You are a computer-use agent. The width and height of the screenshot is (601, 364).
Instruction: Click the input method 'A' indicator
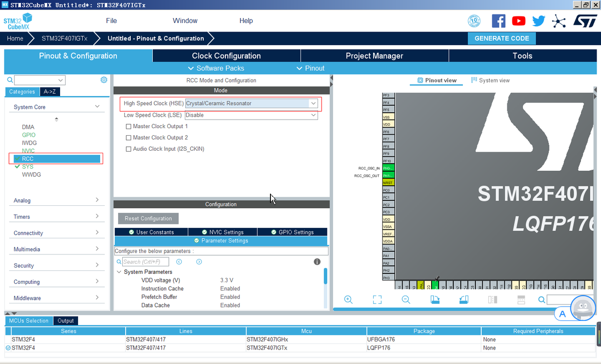click(x=562, y=314)
